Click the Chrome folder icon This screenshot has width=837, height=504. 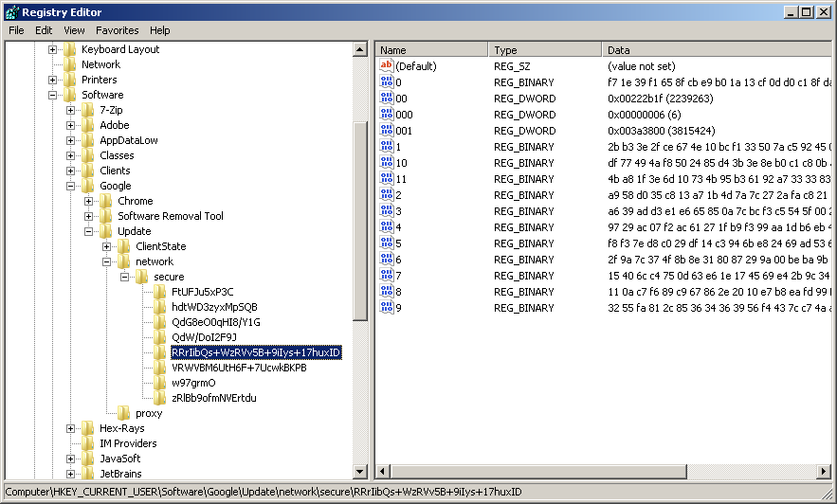[106, 201]
